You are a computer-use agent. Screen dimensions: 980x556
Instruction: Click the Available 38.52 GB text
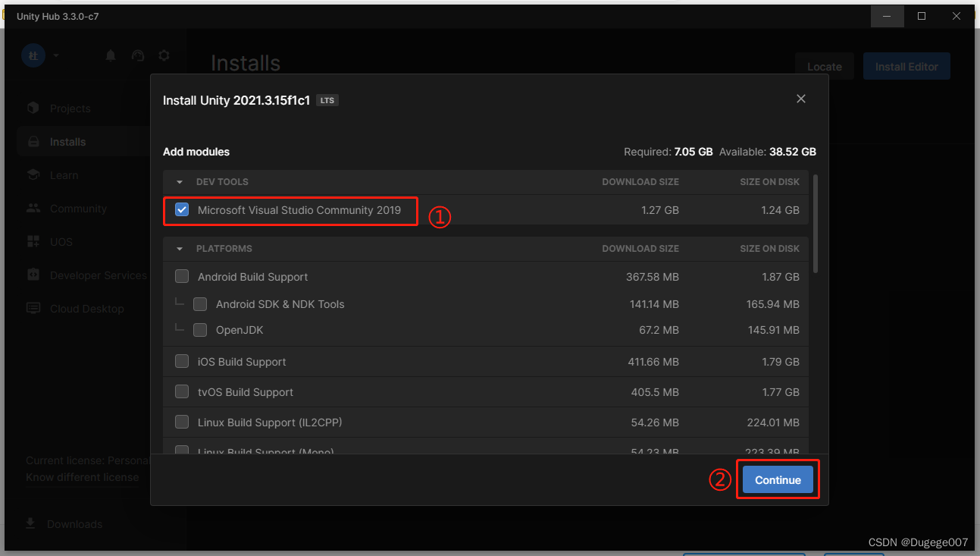tap(768, 152)
